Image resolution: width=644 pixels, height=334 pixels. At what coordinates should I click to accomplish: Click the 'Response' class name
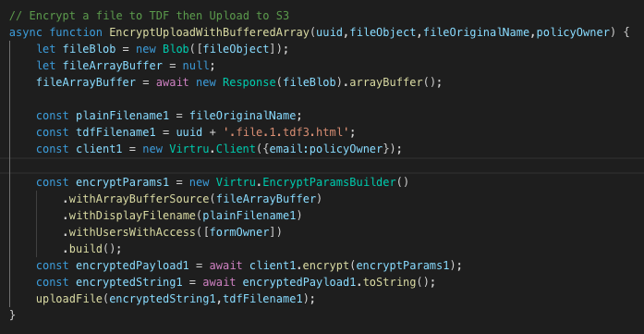click(x=249, y=82)
